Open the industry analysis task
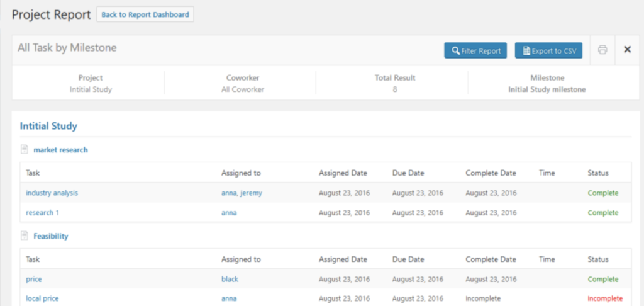This screenshot has height=306, width=644. pyautogui.click(x=52, y=193)
